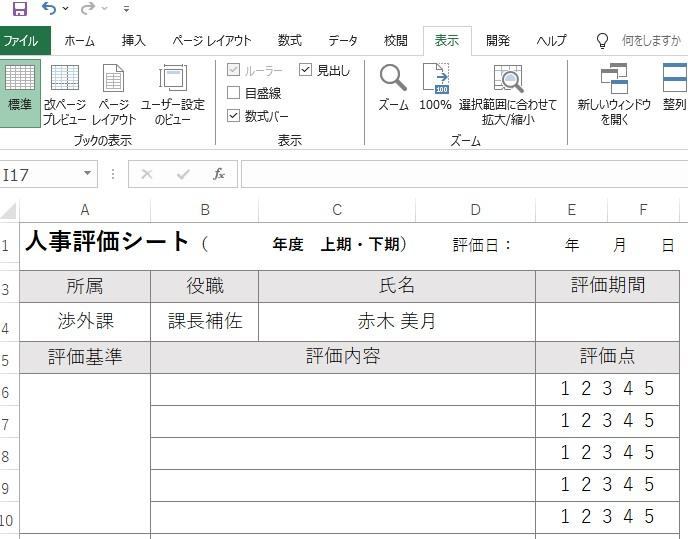Switch to the 数式 tab
This screenshot has width=688, height=539.
(290, 41)
